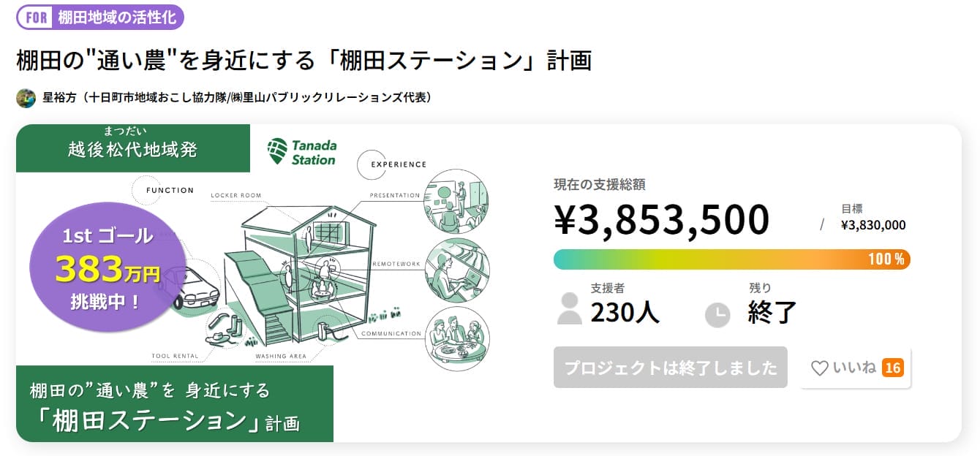Click the 100% funding progress bar
The image size is (980, 456).
coord(731,259)
